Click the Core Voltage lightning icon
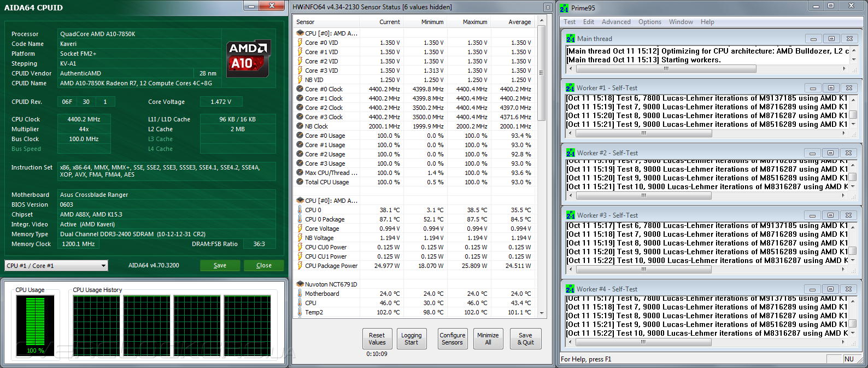 [300, 229]
